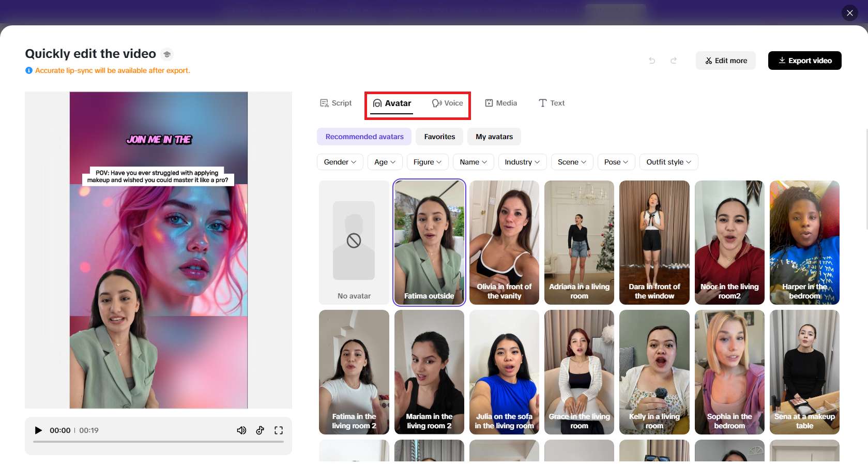
Task: Mute the video volume
Action: click(x=241, y=430)
